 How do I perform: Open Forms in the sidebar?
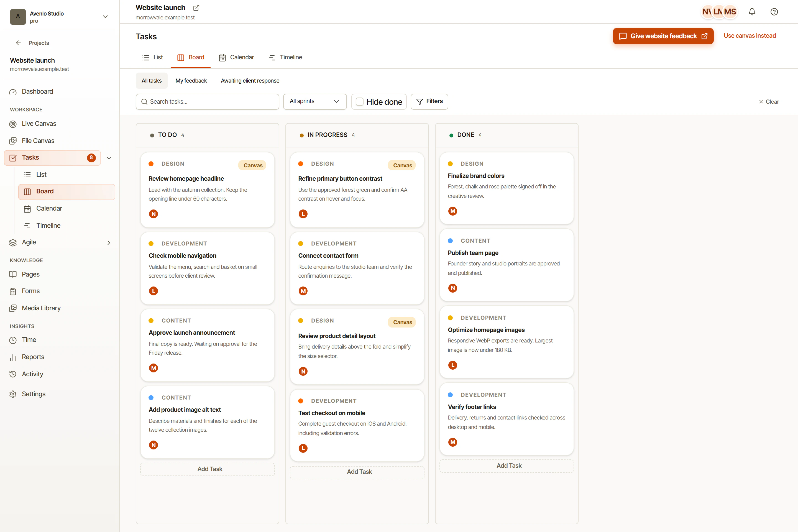59,291
